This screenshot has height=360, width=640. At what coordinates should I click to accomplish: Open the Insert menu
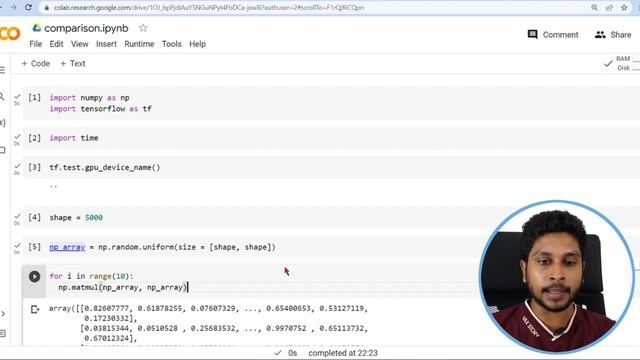pos(106,44)
